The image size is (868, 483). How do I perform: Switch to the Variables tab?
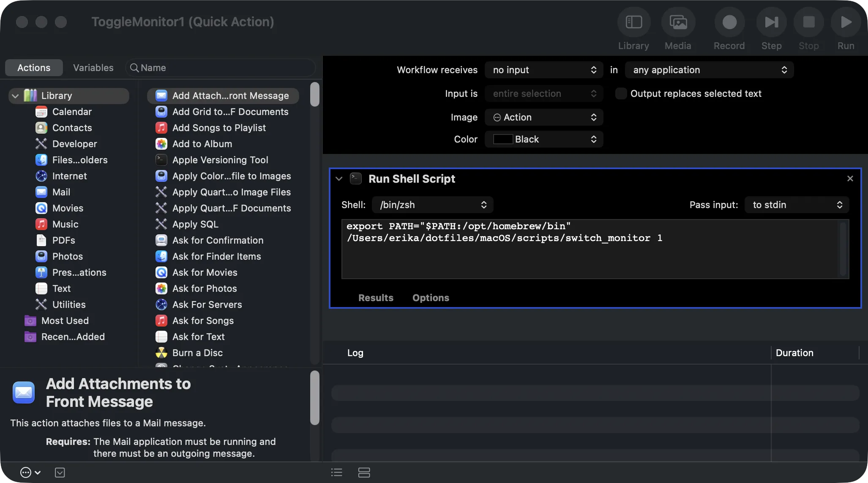click(93, 67)
